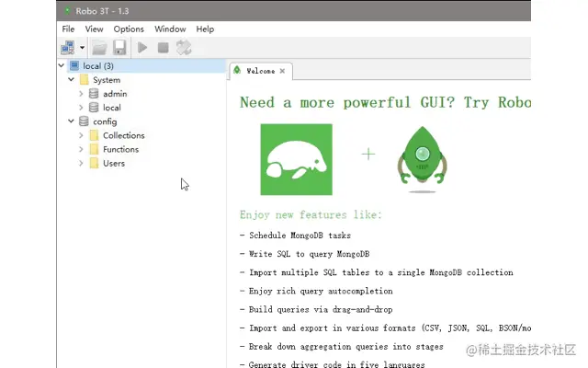Viewport: 588px width, 368px height.
Task: Click the Execute play toolbar icon
Action: point(142,48)
